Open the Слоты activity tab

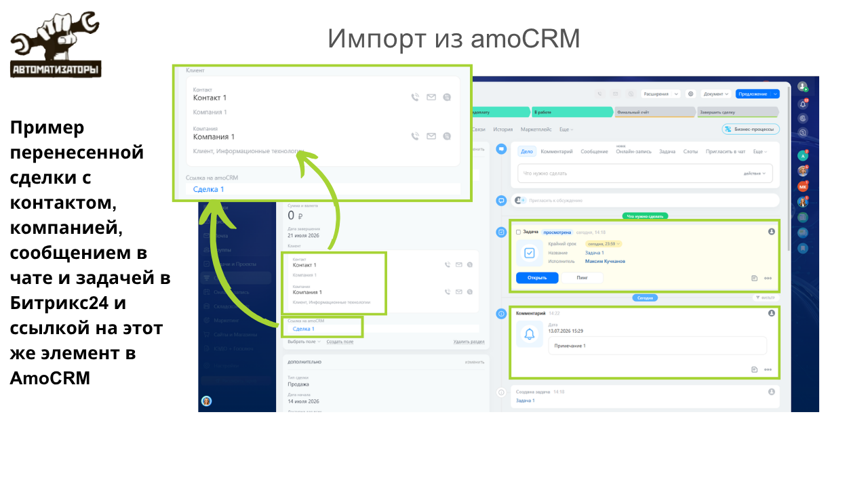pos(690,151)
